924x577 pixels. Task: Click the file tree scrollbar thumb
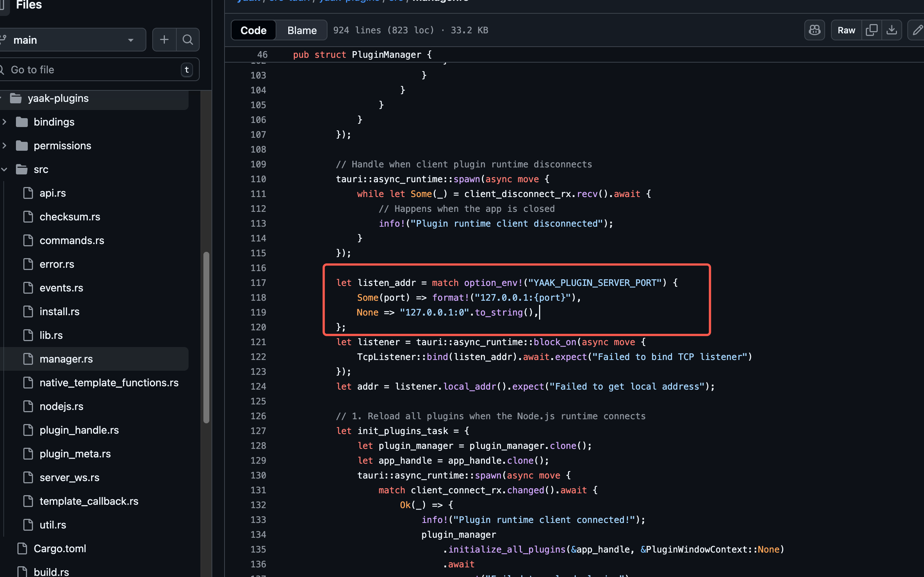coord(206,338)
